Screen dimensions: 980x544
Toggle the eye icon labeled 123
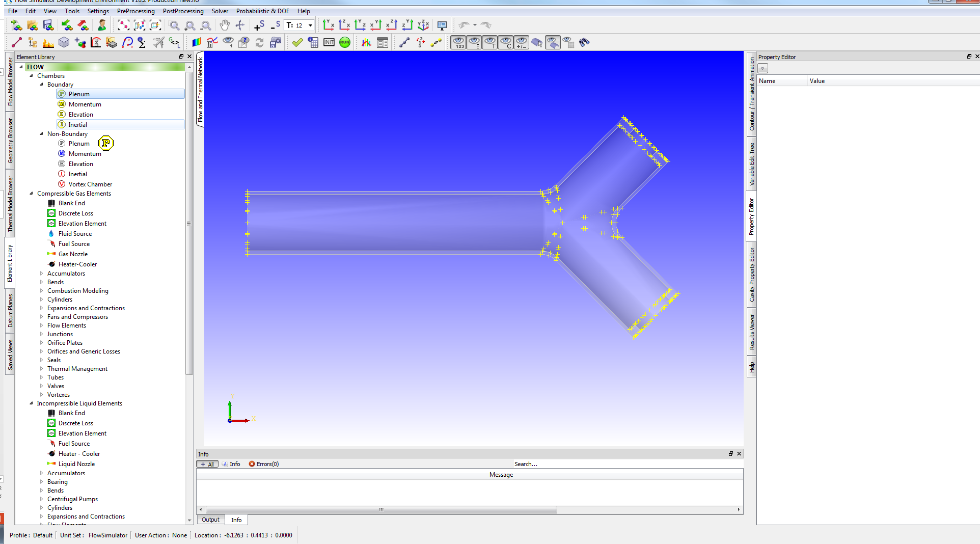[458, 43]
